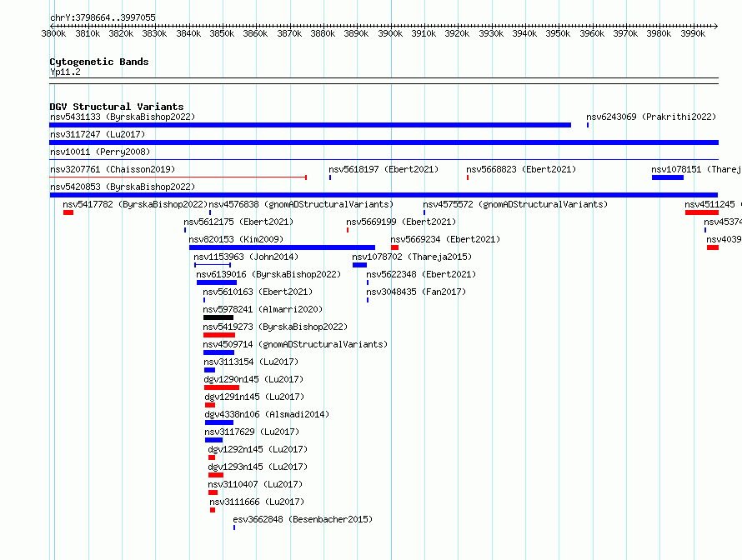
Task: Open the nsv3111666 (Lu2017) label
Action: pos(257,502)
